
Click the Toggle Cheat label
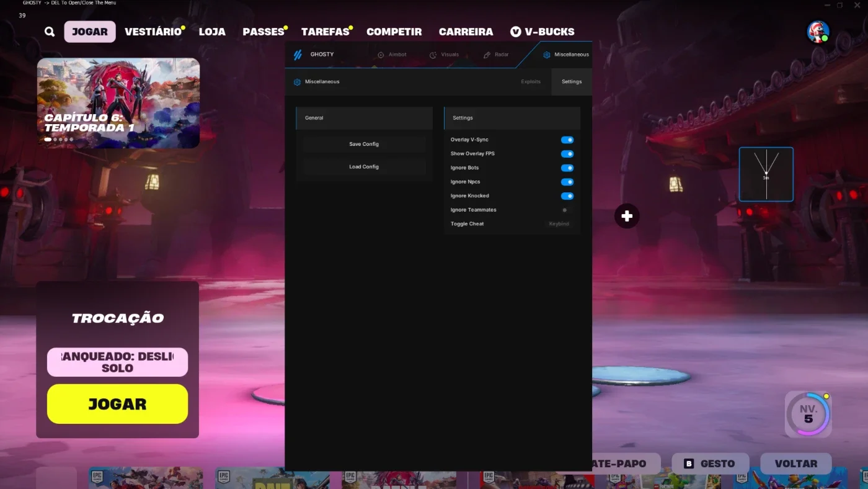click(x=467, y=224)
